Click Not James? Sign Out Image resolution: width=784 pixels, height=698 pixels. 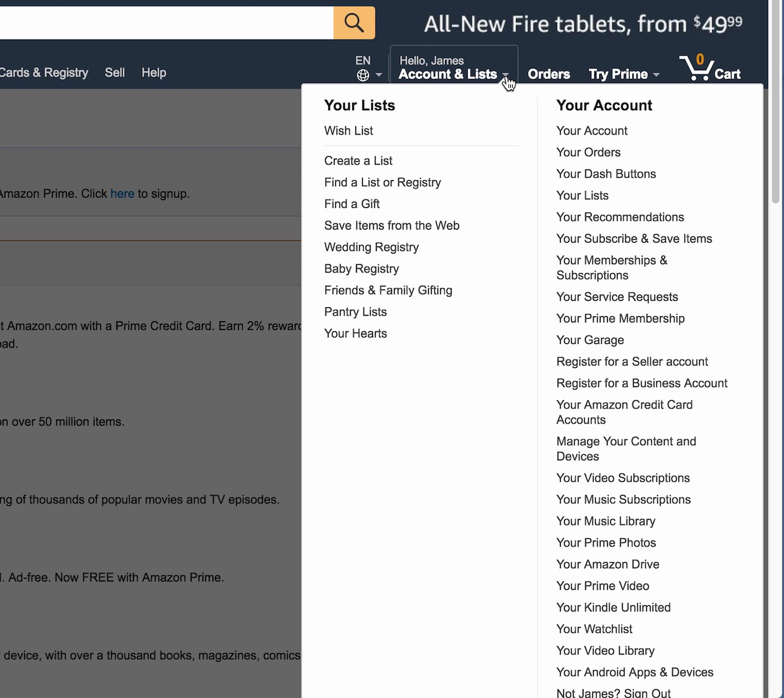coord(613,692)
